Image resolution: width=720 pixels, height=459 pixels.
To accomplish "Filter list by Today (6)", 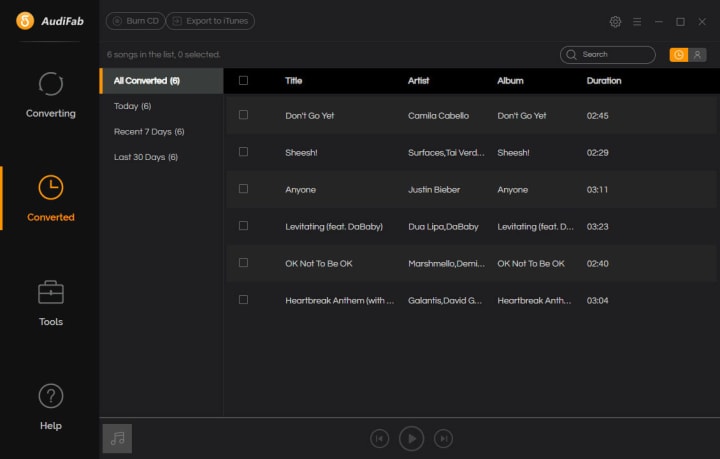I will [x=133, y=106].
